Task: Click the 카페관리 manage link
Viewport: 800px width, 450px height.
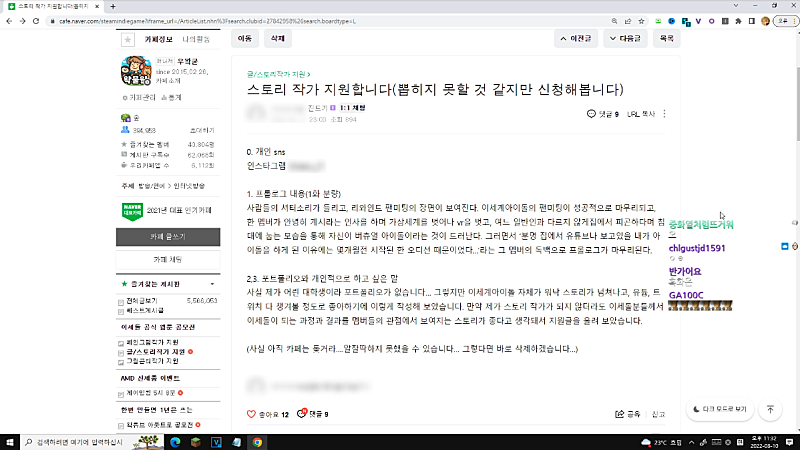Action: point(139,97)
